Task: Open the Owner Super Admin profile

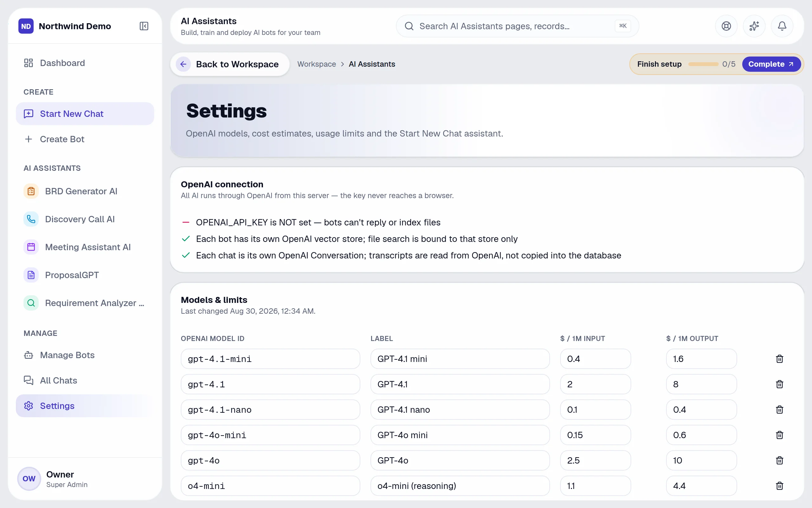Action: pyautogui.click(x=85, y=479)
